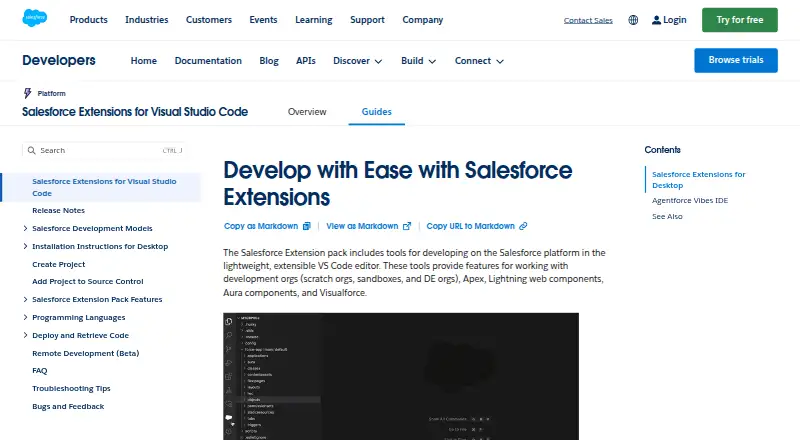
Task: Click the Developers heading link
Action: pos(59,60)
